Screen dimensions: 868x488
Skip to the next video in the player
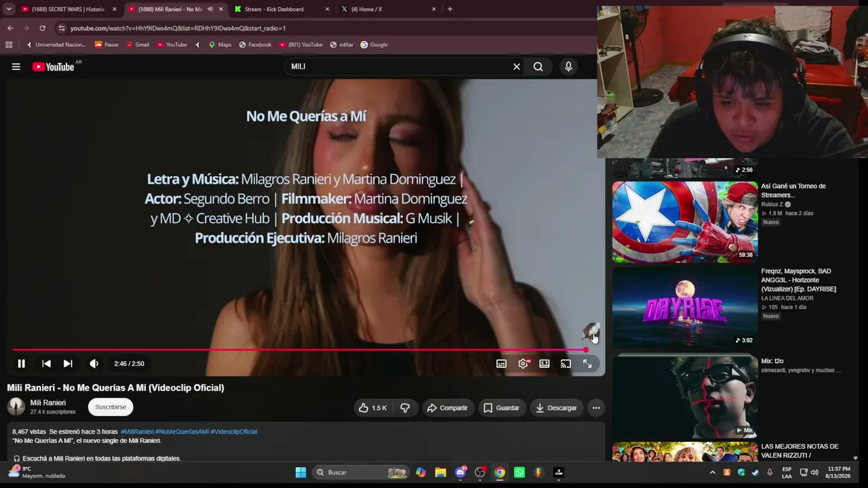[x=68, y=364]
